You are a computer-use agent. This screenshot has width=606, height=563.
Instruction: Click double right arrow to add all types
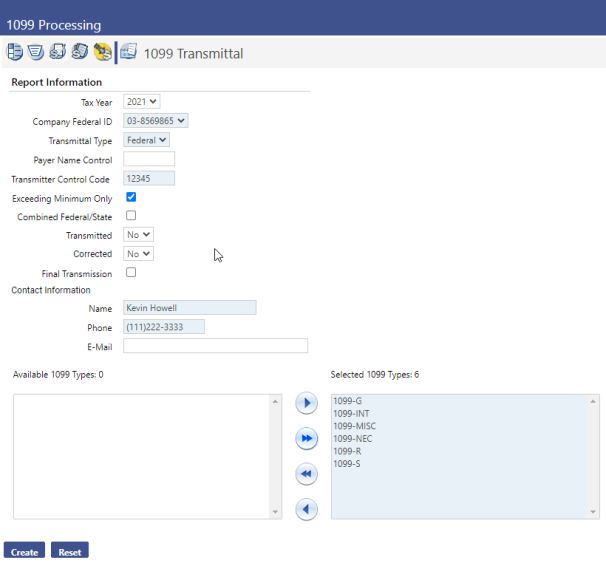point(307,439)
